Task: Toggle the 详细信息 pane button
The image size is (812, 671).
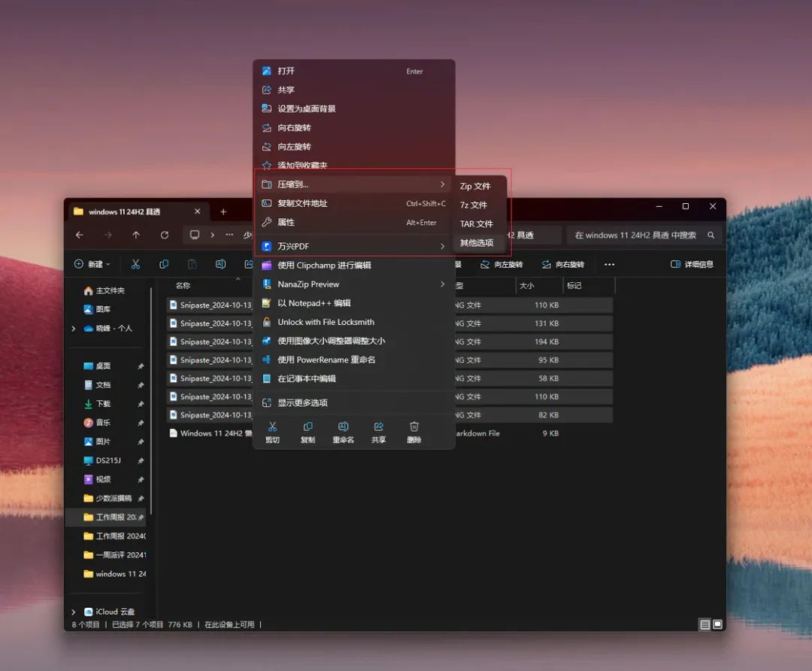Action: pyautogui.click(x=692, y=264)
